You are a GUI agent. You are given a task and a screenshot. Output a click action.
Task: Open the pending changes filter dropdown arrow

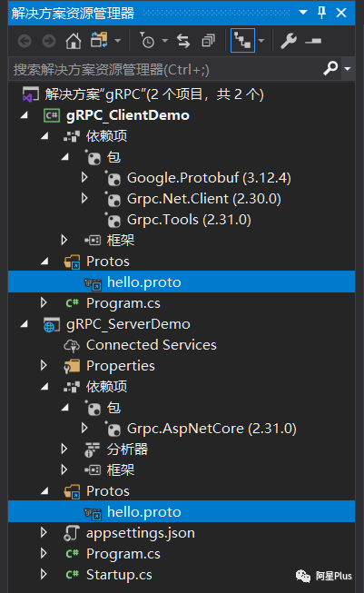click(165, 41)
